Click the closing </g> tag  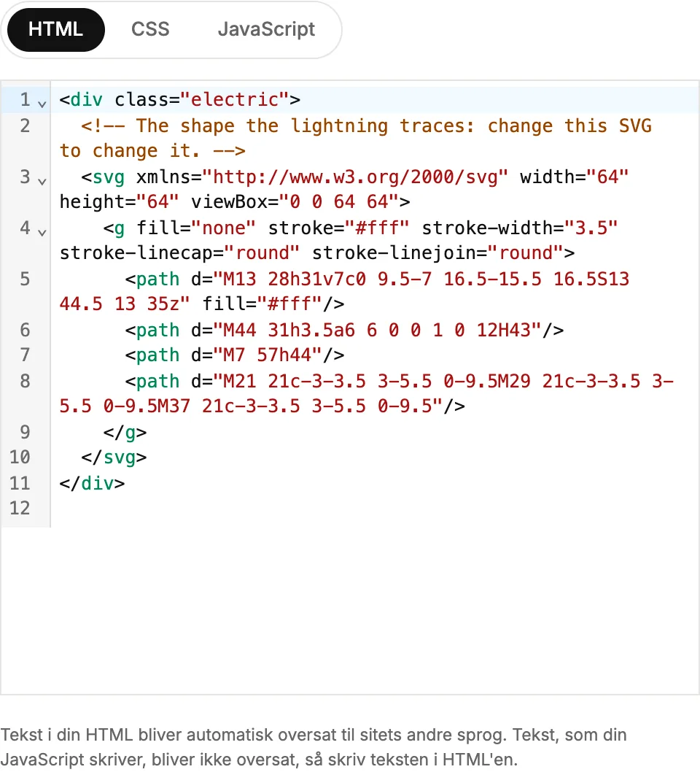pyautogui.click(x=125, y=432)
